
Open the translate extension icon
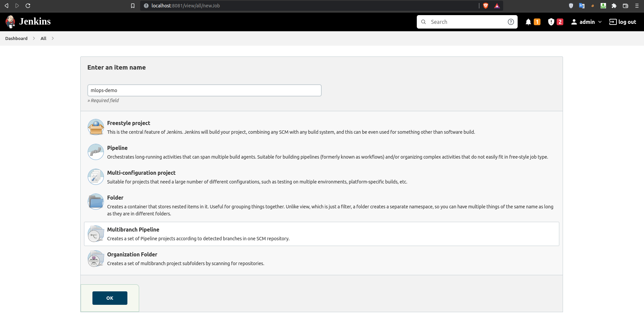click(x=582, y=6)
